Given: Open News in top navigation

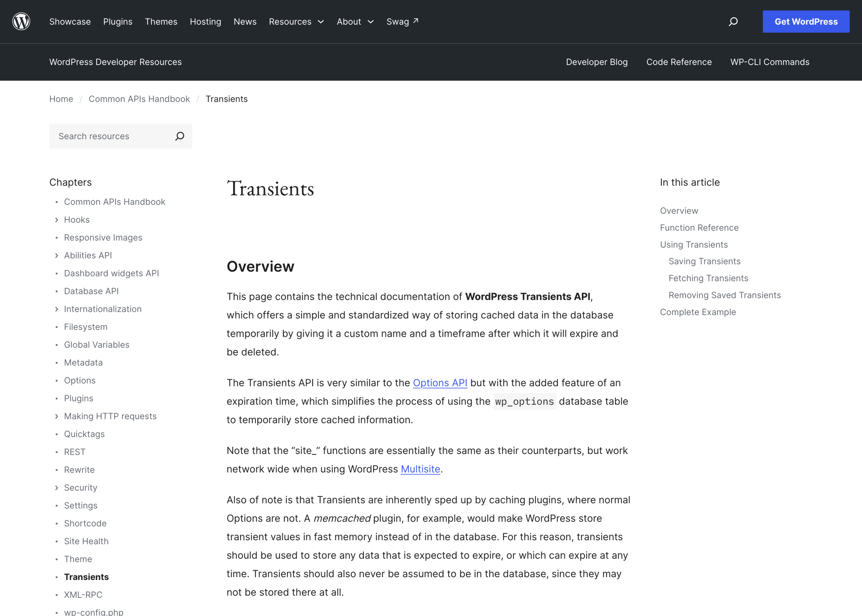Looking at the screenshot, I should [x=245, y=22].
